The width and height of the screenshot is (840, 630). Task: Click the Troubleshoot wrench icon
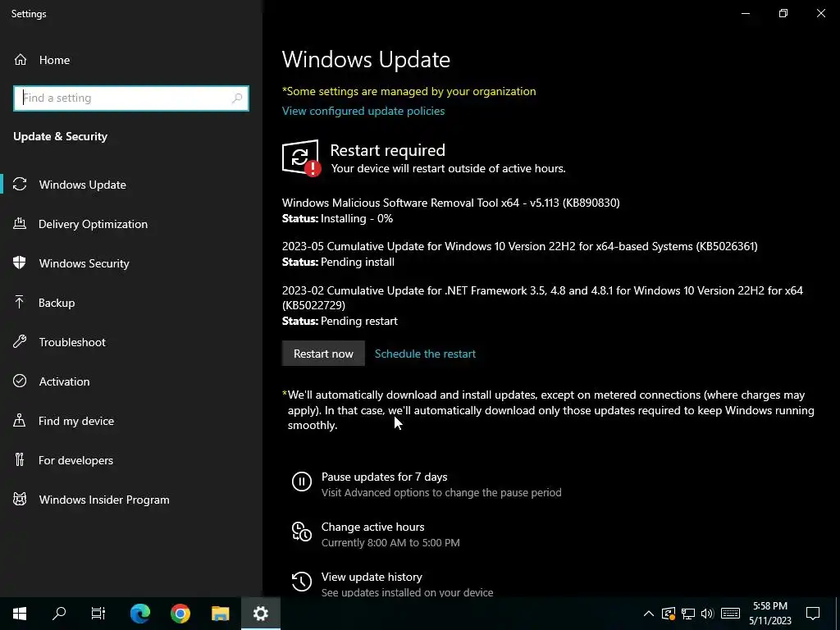click(x=20, y=342)
